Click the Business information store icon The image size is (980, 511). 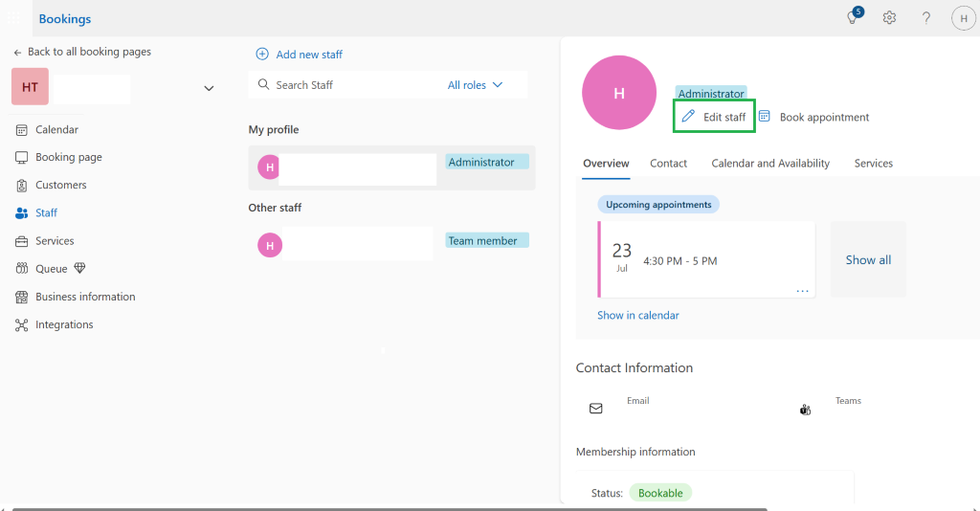(x=21, y=297)
